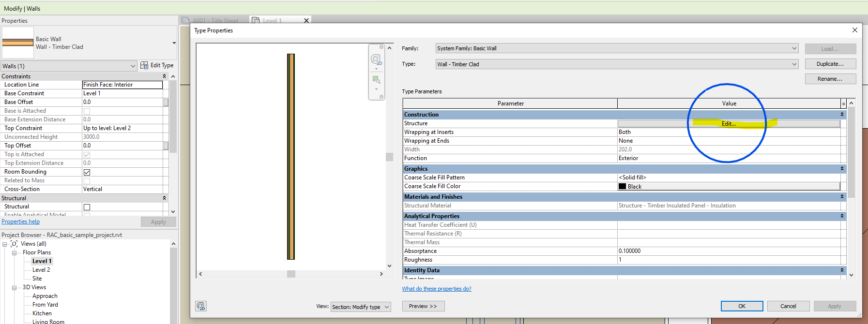The width and height of the screenshot is (868, 324).
Task: Click the Preview >> button
Action: [423, 306]
